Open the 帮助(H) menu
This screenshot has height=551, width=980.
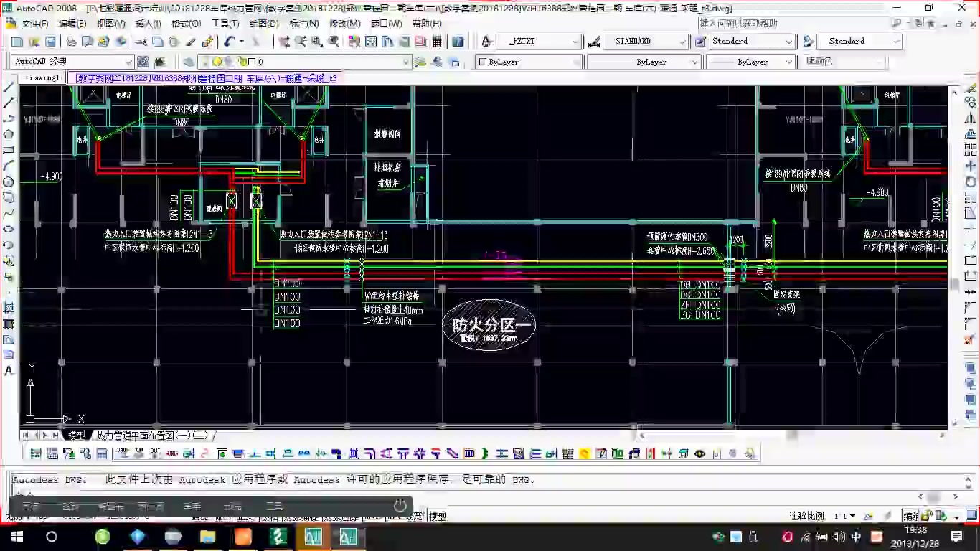pos(427,23)
